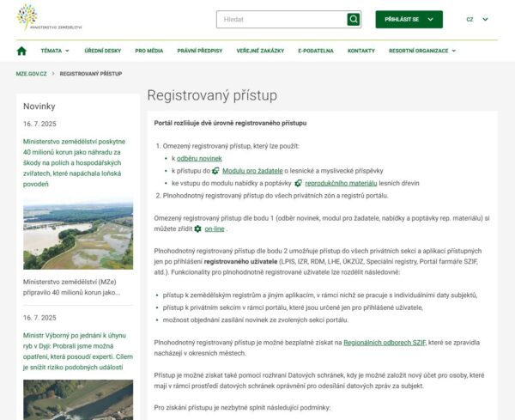Screen dimensions: 515x420
Task: Click the breadcrumb separator chevron after MZE.GOV.CZ
Action: tap(53, 74)
